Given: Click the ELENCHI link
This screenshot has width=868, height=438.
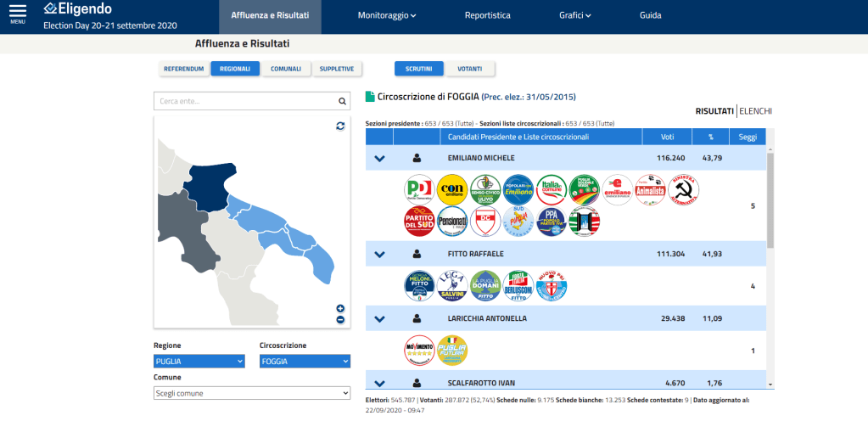Looking at the screenshot, I should [756, 111].
